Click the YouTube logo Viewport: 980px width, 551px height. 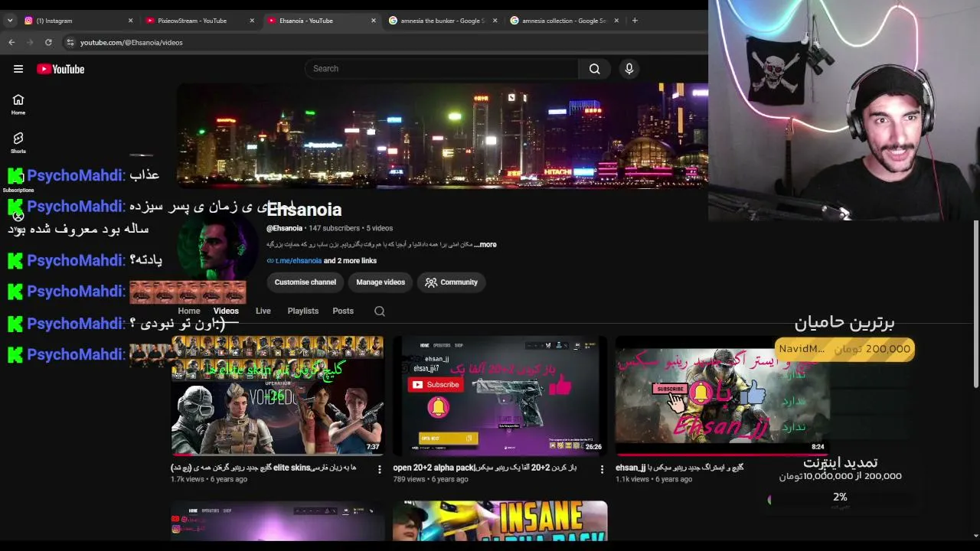pyautogui.click(x=60, y=69)
